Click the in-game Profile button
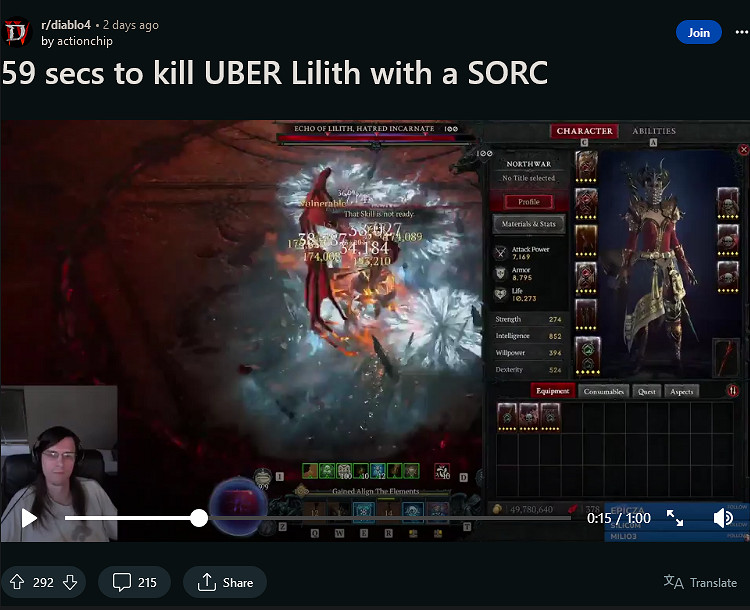 coord(528,201)
